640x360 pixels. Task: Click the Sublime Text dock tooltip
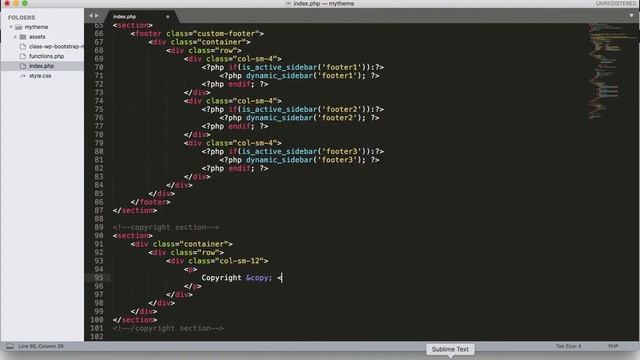(x=450, y=349)
